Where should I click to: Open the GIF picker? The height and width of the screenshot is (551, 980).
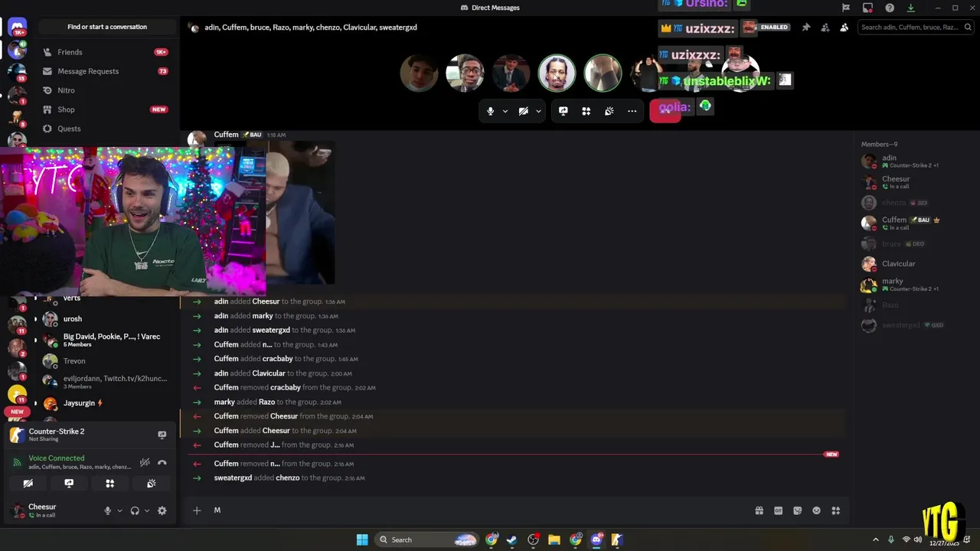[x=779, y=510]
